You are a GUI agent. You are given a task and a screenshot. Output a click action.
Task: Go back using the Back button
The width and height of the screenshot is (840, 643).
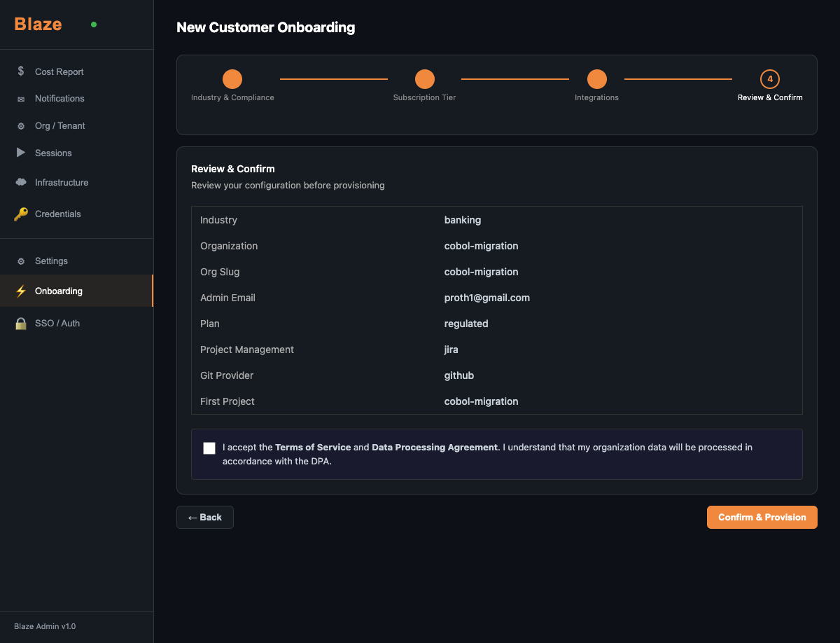pos(204,517)
